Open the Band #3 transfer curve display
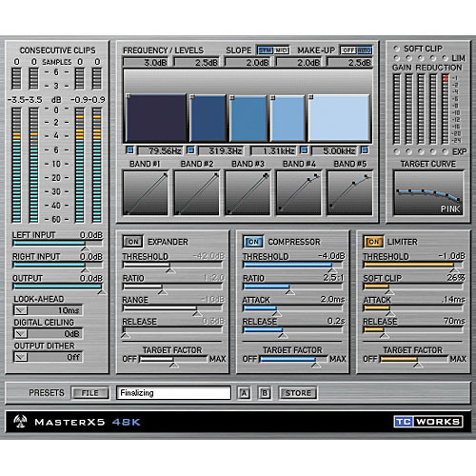Screen dimensions: 476x476 (248, 193)
